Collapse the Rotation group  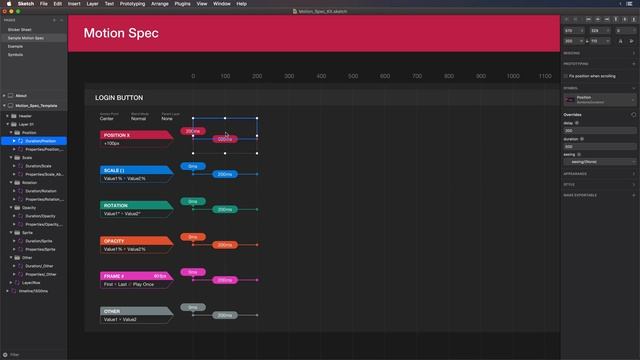(11, 183)
